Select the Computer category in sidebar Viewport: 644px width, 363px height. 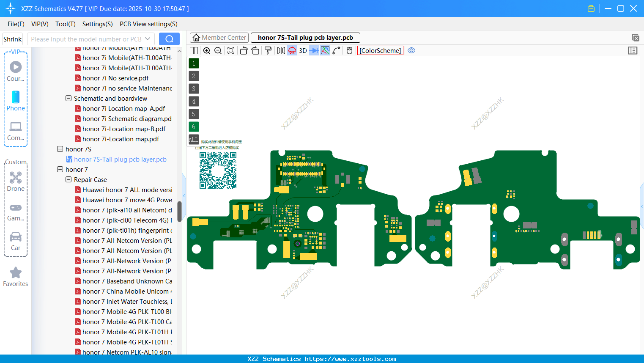coord(16,131)
